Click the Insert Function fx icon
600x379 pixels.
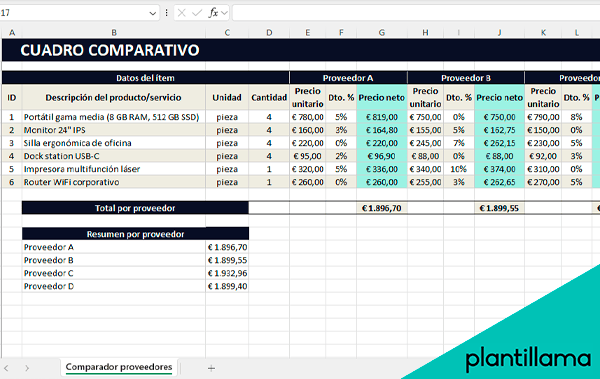[x=213, y=13]
